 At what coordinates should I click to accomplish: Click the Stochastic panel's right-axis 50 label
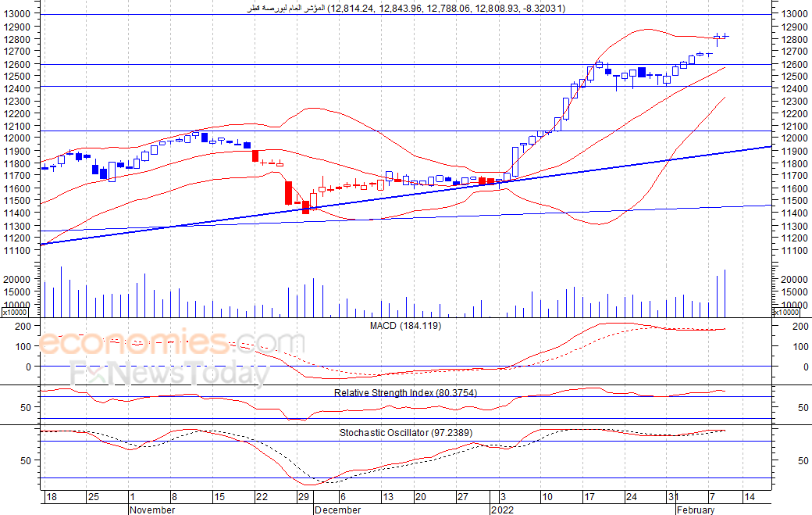click(803, 460)
